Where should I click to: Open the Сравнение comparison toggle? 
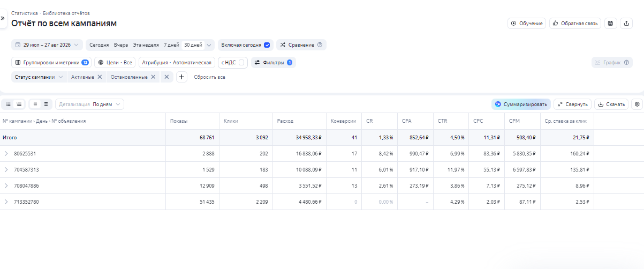coord(301,45)
